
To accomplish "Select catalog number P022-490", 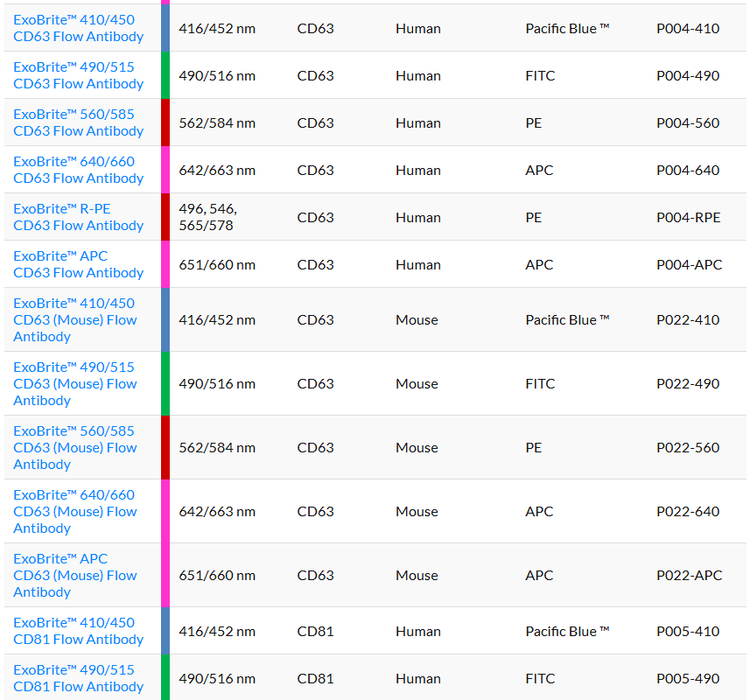I will click(x=688, y=384).
